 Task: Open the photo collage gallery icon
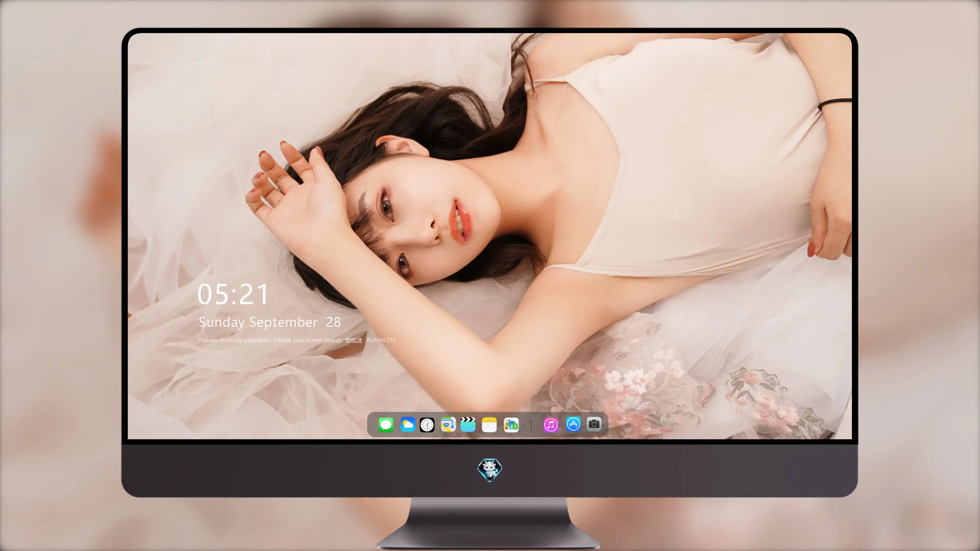tap(511, 425)
